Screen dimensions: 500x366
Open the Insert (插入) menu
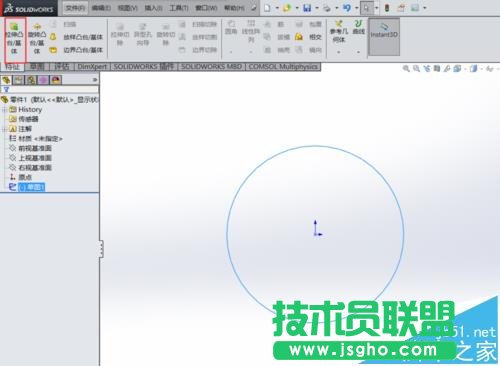(153, 8)
